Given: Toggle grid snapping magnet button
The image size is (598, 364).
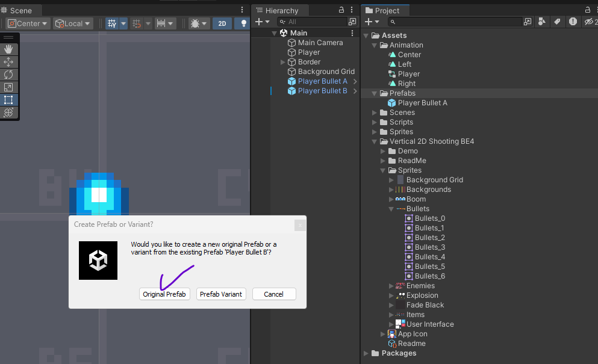Looking at the screenshot, I should (137, 23).
